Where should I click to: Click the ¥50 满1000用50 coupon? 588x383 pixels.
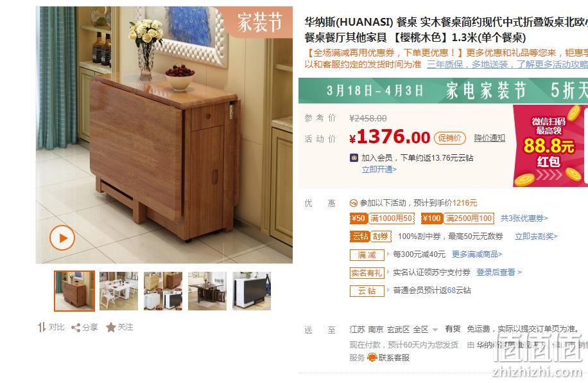click(x=382, y=218)
